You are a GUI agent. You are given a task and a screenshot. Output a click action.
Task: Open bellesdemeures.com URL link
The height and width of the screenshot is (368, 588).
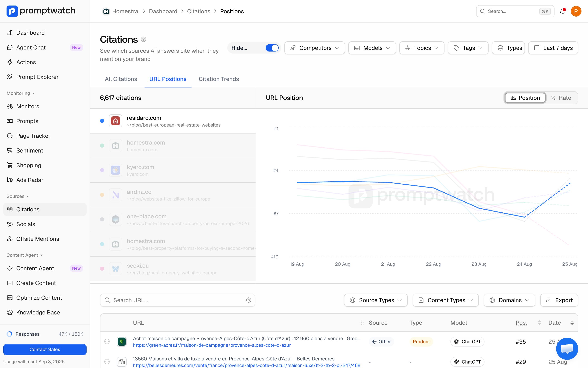click(x=247, y=365)
